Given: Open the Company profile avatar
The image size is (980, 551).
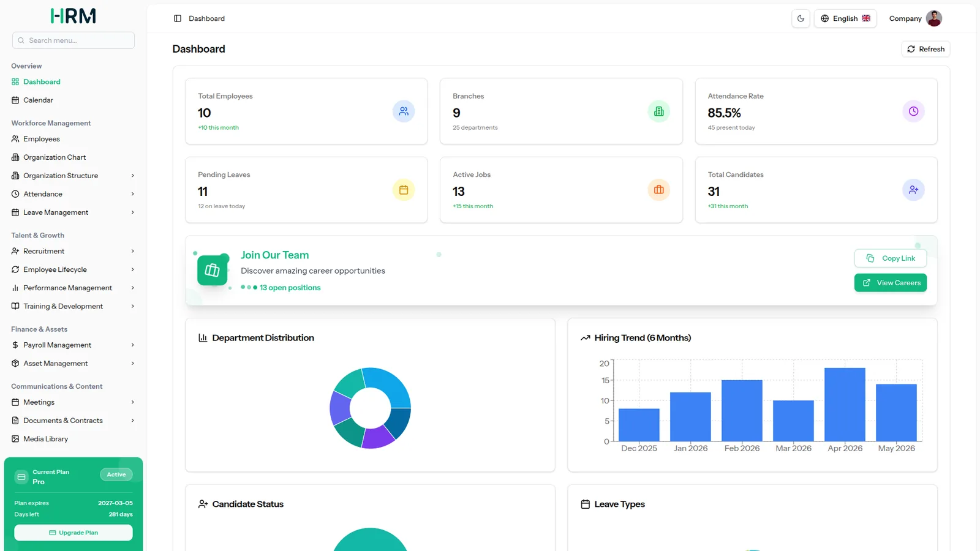Looking at the screenshot, I should (934, 18).
